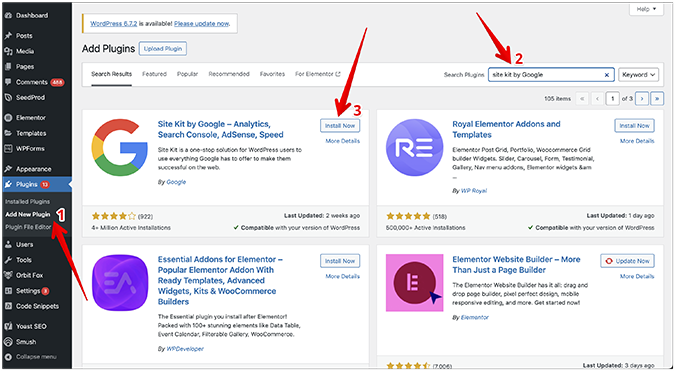Open the Essential Addons for Elementor title

(x=220, y=281)
